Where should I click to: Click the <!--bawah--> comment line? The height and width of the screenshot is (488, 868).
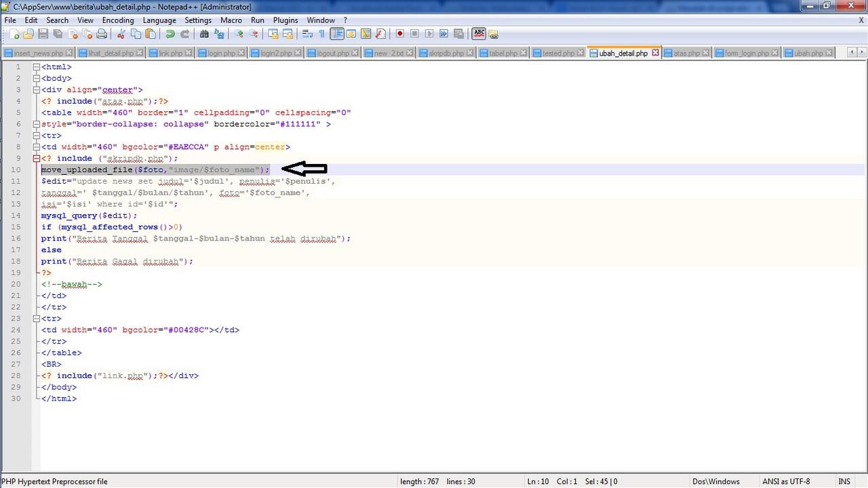tap(71, 284)
